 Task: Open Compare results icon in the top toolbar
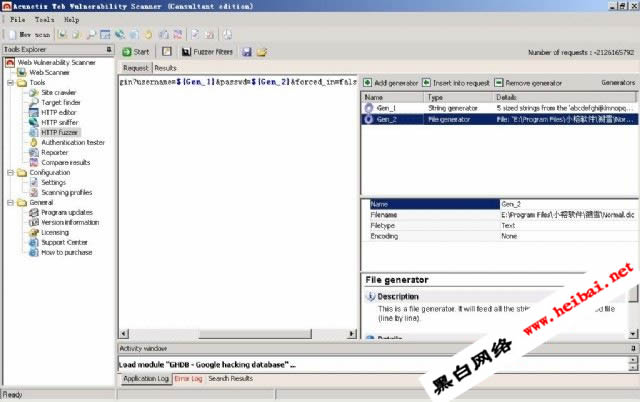tap(178, 35)
